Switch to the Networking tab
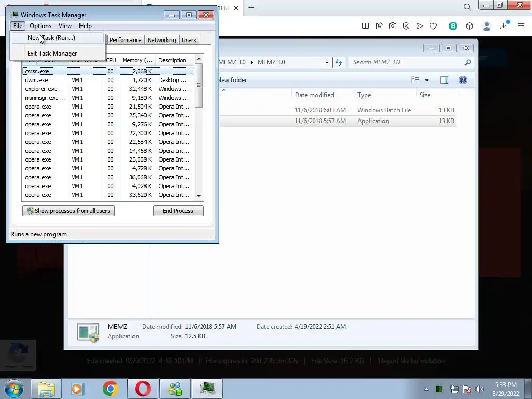This screenshot has width=532, height=399. (x=162, y=40)
